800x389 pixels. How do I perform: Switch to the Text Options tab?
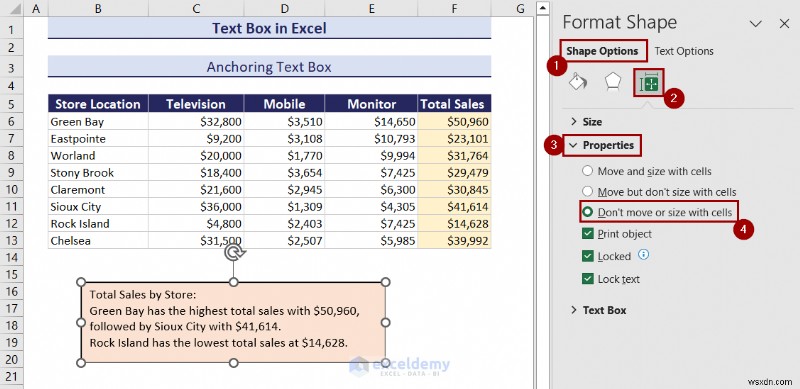[684, 51]
